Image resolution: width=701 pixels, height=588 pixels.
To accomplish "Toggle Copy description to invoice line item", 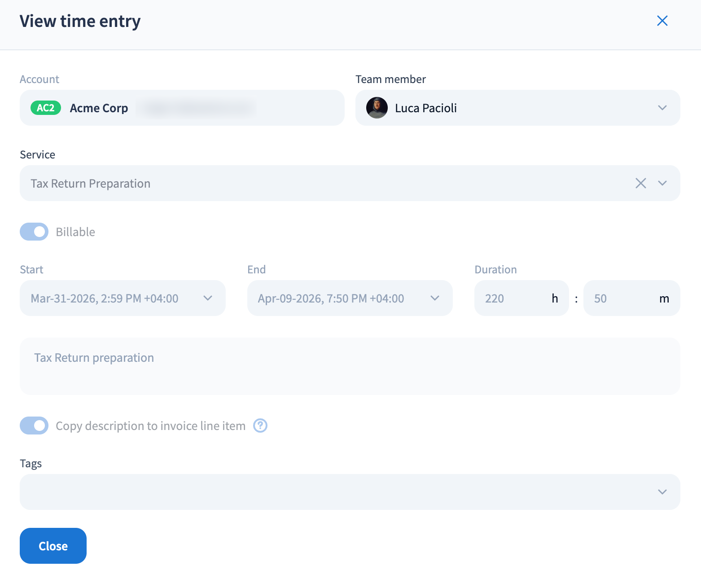I will pos(34,426).
